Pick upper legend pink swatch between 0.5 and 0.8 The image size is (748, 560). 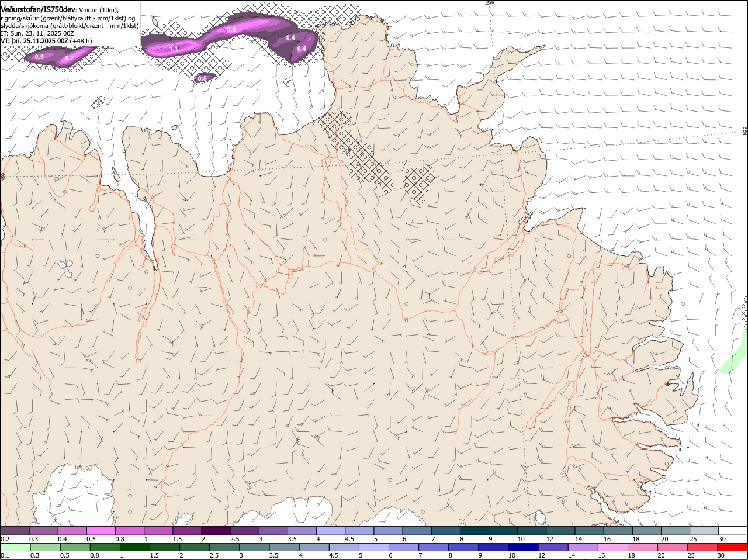[101, 530]
